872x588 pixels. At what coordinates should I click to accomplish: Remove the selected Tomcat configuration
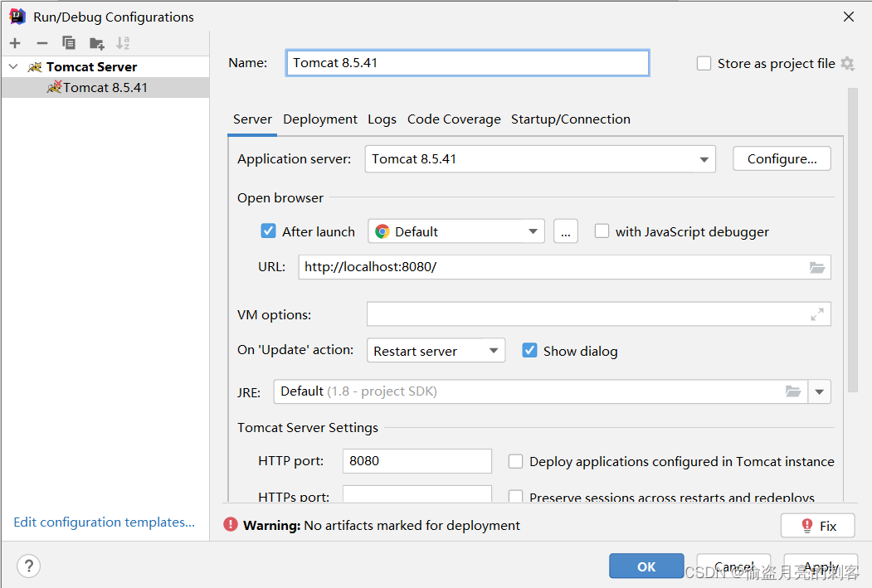pos(41,42)
